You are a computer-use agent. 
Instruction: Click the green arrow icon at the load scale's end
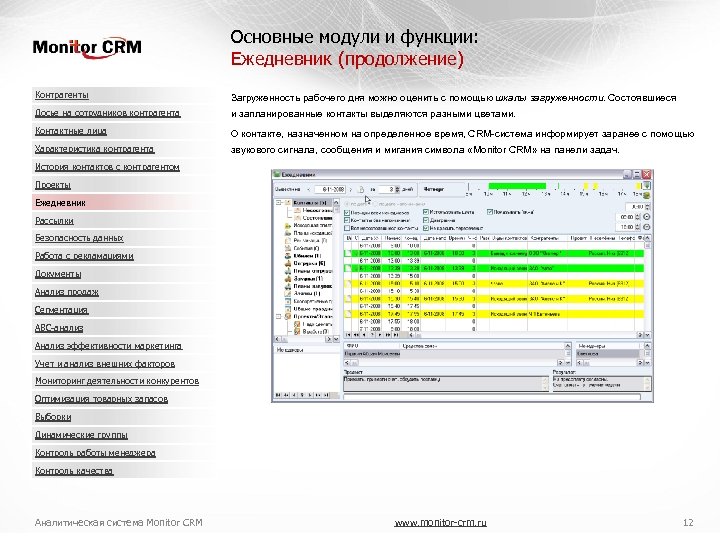[x=647, y=186]
